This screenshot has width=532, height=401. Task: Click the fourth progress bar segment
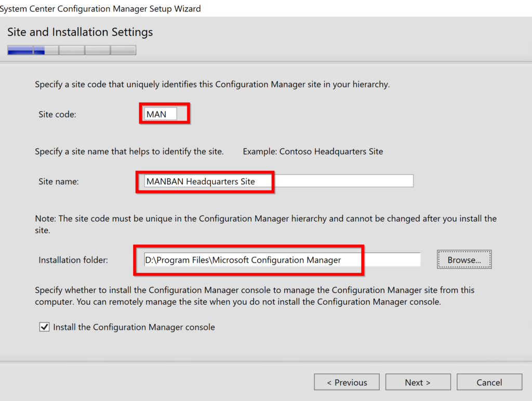[x=97, y=50]
